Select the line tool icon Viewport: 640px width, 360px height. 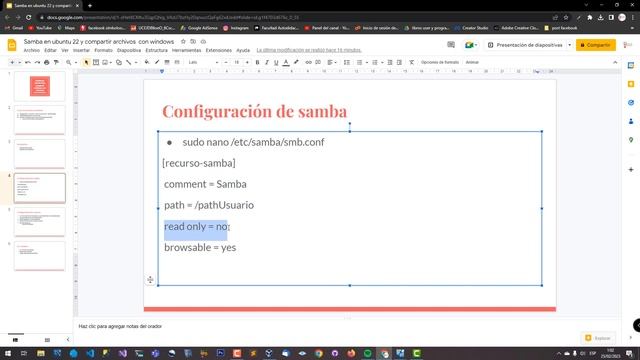click(129, 62)
